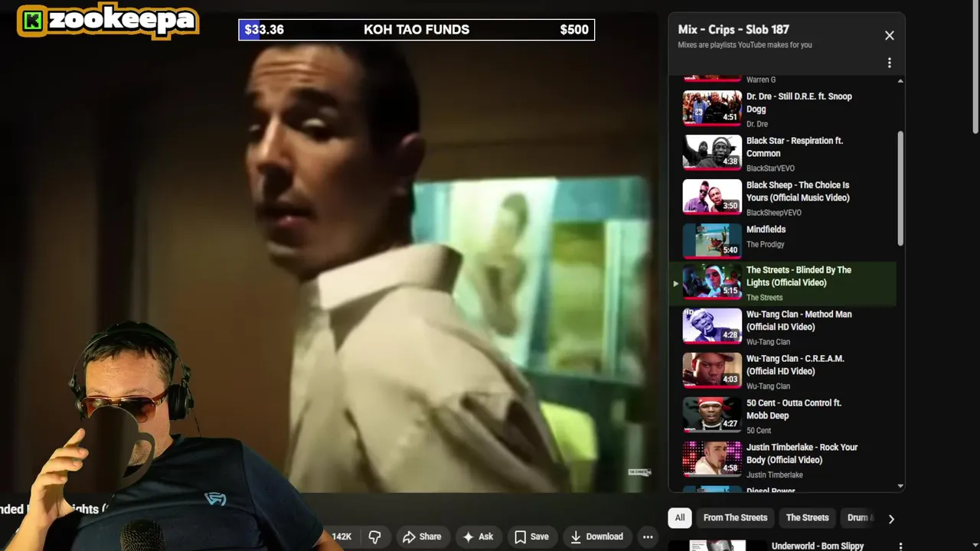Select the Drum filter chip
The image size is (980, 551).
click(x=859, y=518)
